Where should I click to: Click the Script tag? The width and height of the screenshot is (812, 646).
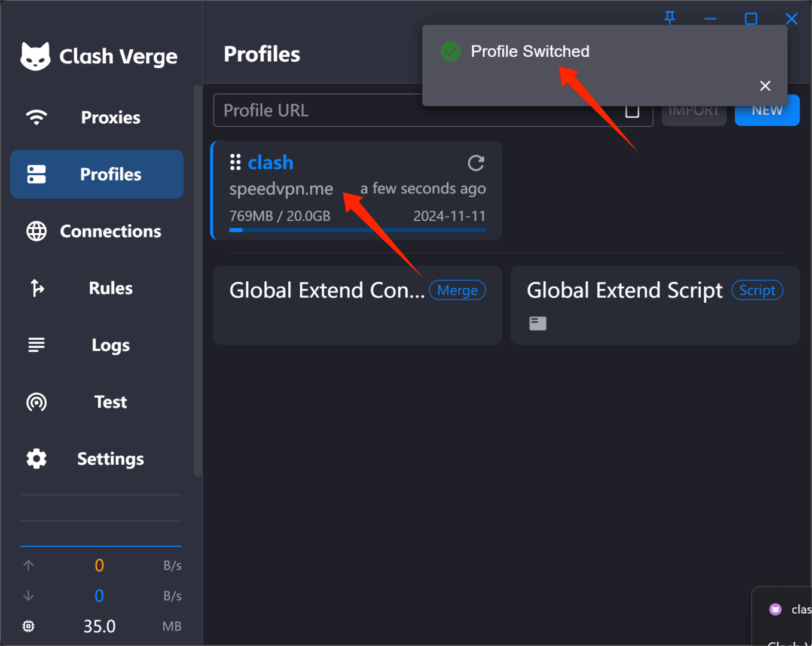pyautogui.click(x=757, y=290)
